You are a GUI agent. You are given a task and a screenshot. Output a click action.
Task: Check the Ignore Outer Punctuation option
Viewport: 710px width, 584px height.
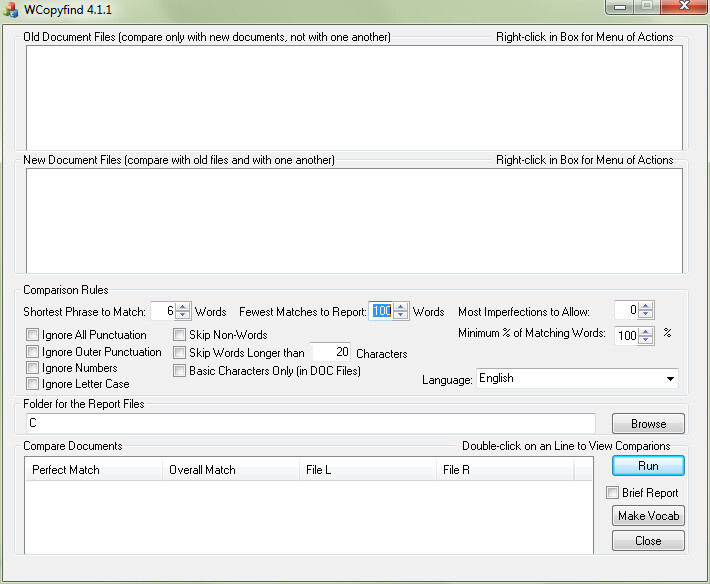[33, 352]
